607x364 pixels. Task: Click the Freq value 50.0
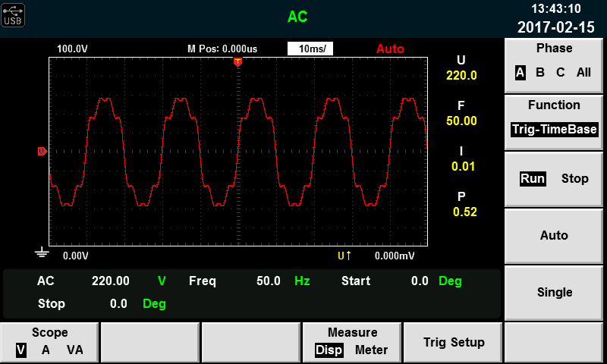(269, 281)
